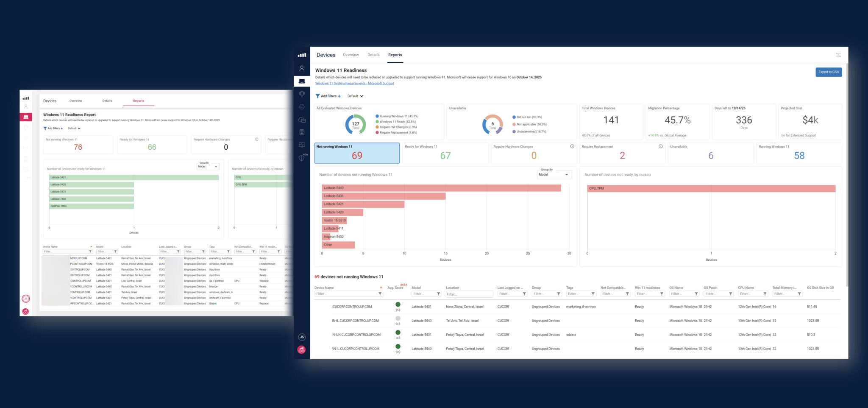This screenshot has height=408, width=868.
Task: Select the user management person icon
Action: click(x=302, y=68)
